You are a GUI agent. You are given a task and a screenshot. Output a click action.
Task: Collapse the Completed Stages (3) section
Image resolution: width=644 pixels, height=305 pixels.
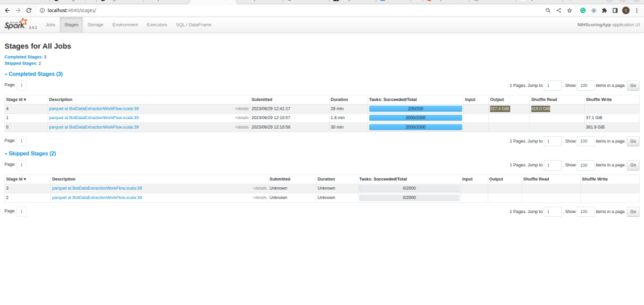point(34,74)
